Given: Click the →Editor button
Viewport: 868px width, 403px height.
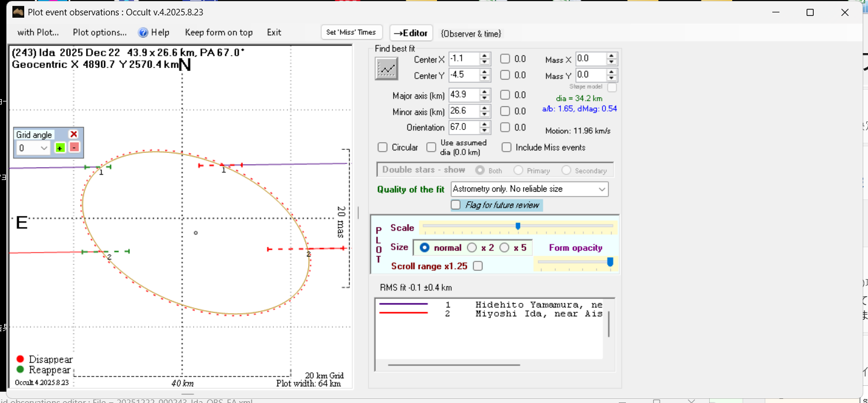Looking at the screenshot, I should click(411, 33).
